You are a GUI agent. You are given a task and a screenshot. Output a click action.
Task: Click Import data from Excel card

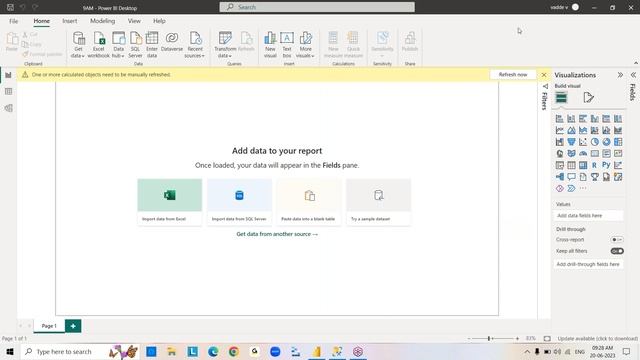point(169,202)
